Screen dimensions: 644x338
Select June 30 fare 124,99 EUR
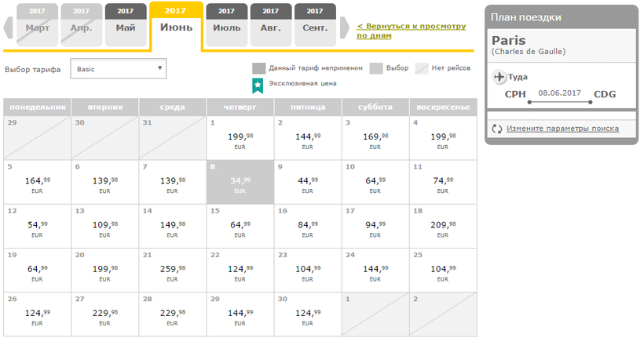308,313
